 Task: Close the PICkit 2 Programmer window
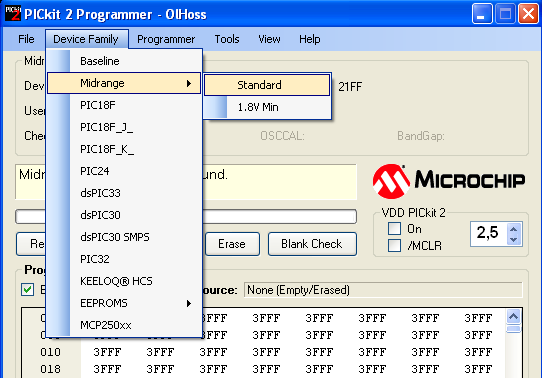pyautogui.click(x=528, y=14)
